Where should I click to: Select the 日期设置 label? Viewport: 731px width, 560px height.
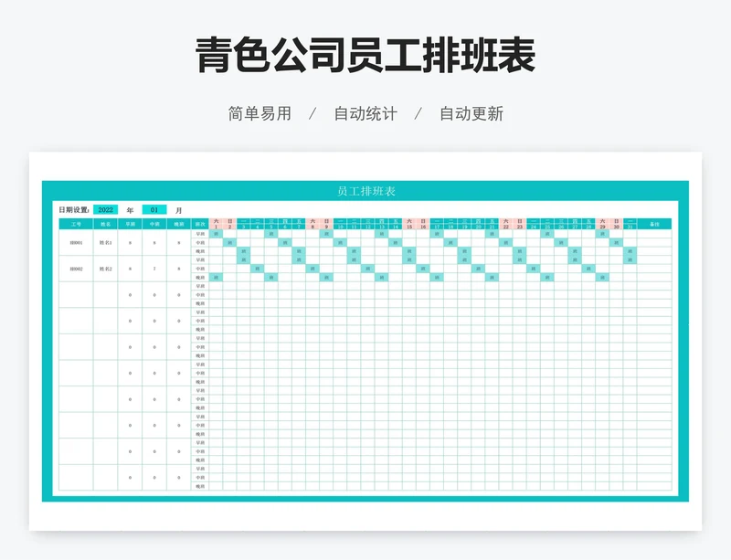74,210
